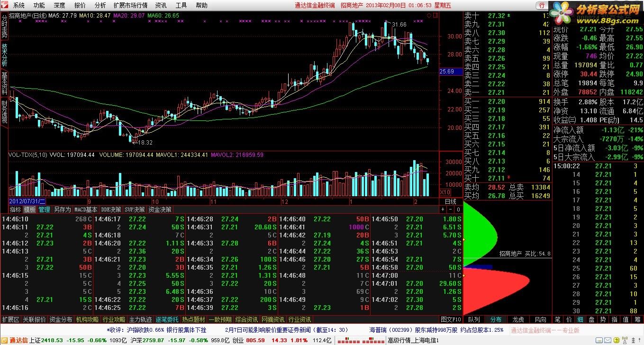This screenshot has height=345, width=644.
Task: Click the 创业 index value 805.59
Action: [x=255, y=340]
